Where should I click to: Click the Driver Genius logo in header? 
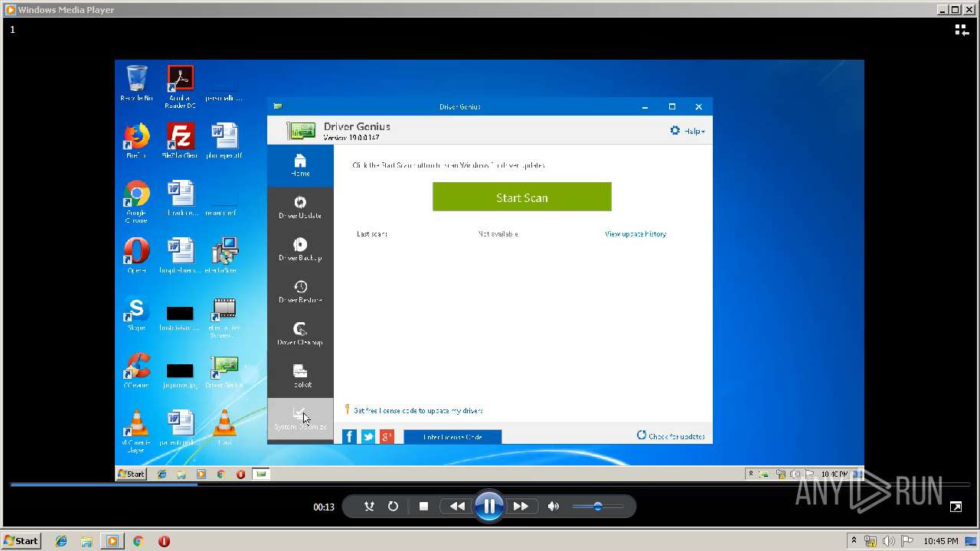pos(301,130)
